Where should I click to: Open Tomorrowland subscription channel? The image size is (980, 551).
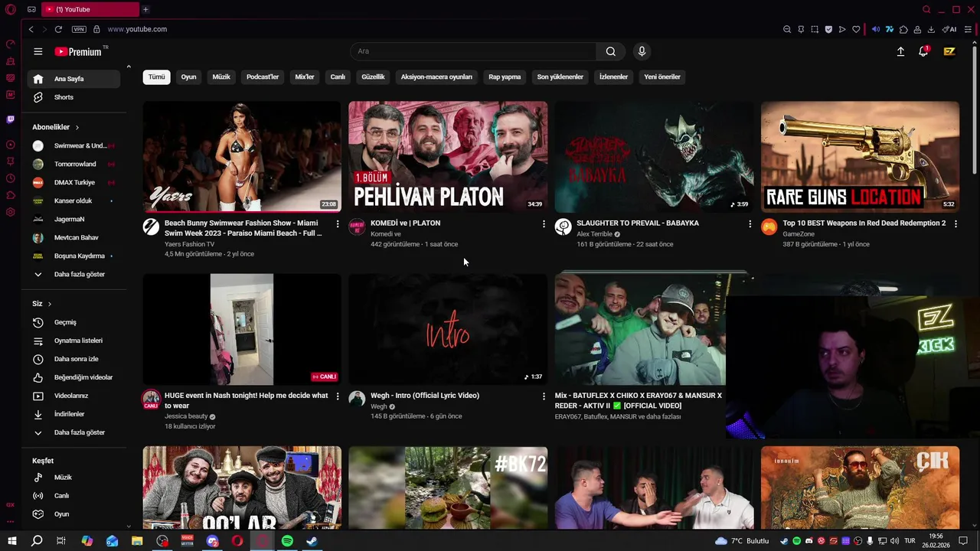[x=73, y=164]
